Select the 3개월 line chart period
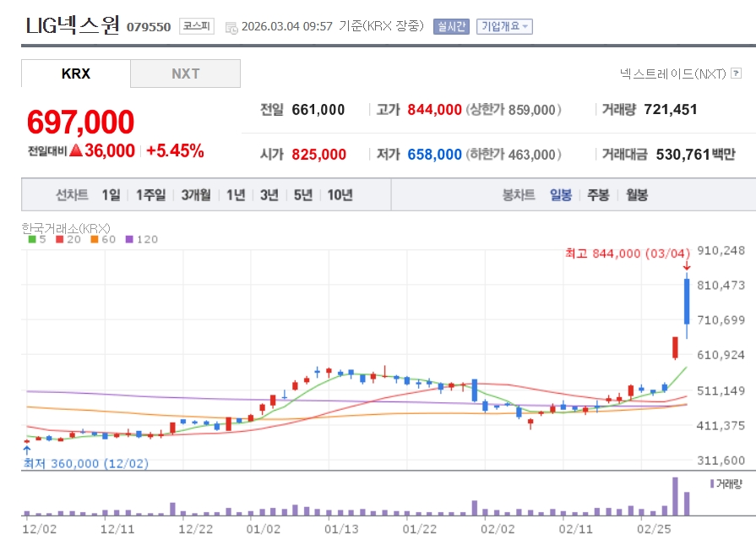The image size is (756, 540). [200, 195]
